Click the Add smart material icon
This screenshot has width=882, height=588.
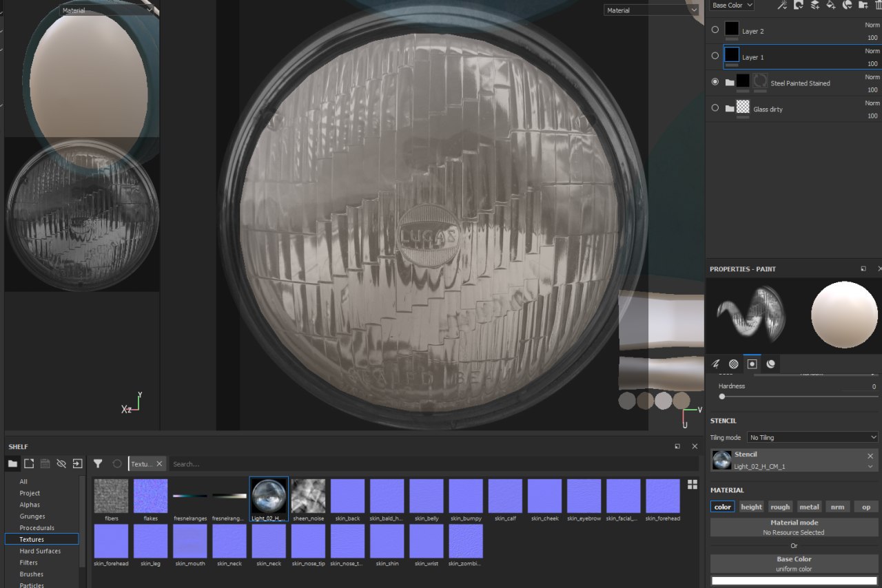click(848, 5)
